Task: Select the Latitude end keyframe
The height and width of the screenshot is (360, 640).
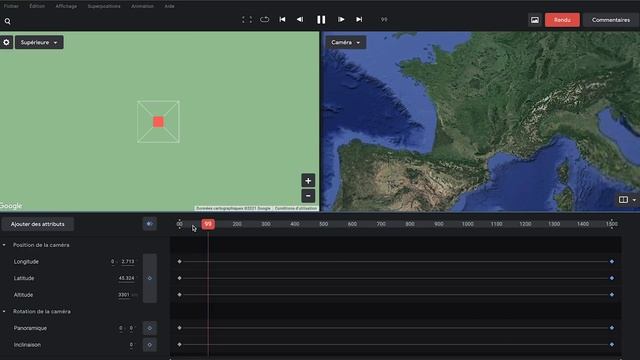Action: tap(612, 278)
